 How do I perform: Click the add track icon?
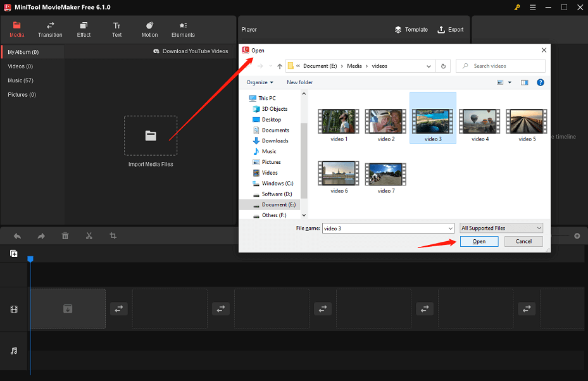pos(14,254)
